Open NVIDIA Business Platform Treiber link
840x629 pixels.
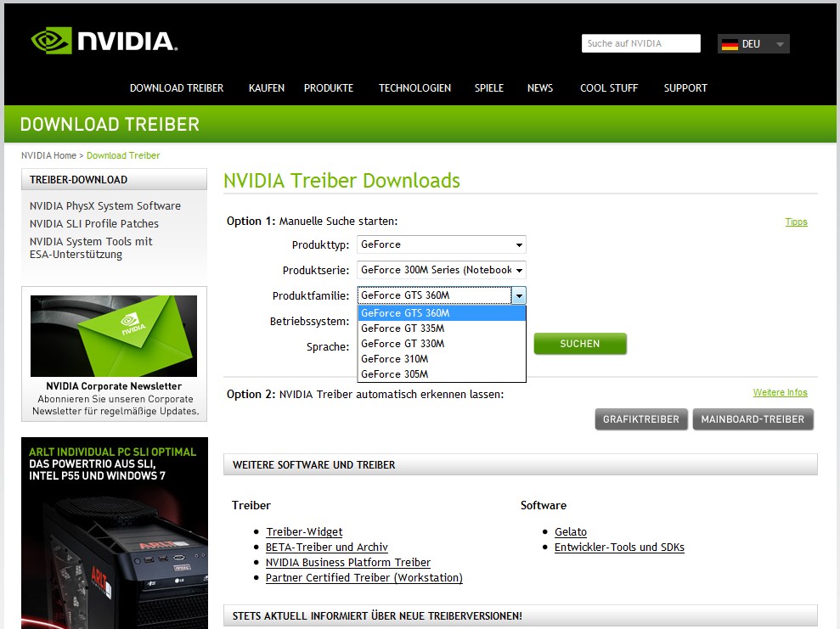(348, 562)
